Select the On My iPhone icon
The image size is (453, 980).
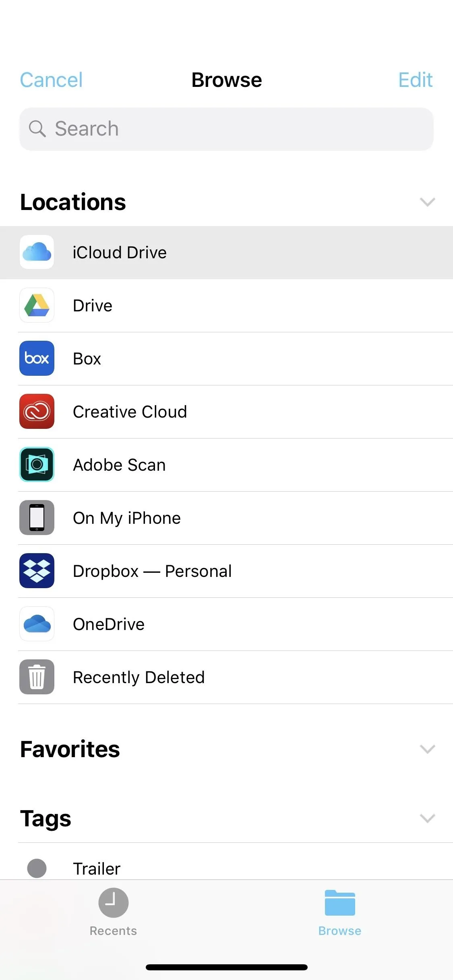coord(37,518)
